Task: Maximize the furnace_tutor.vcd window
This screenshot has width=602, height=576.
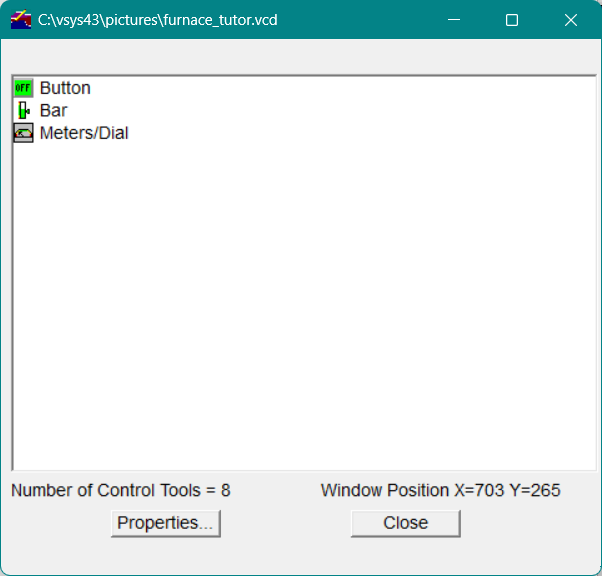Action: click(x=512, y=20)
